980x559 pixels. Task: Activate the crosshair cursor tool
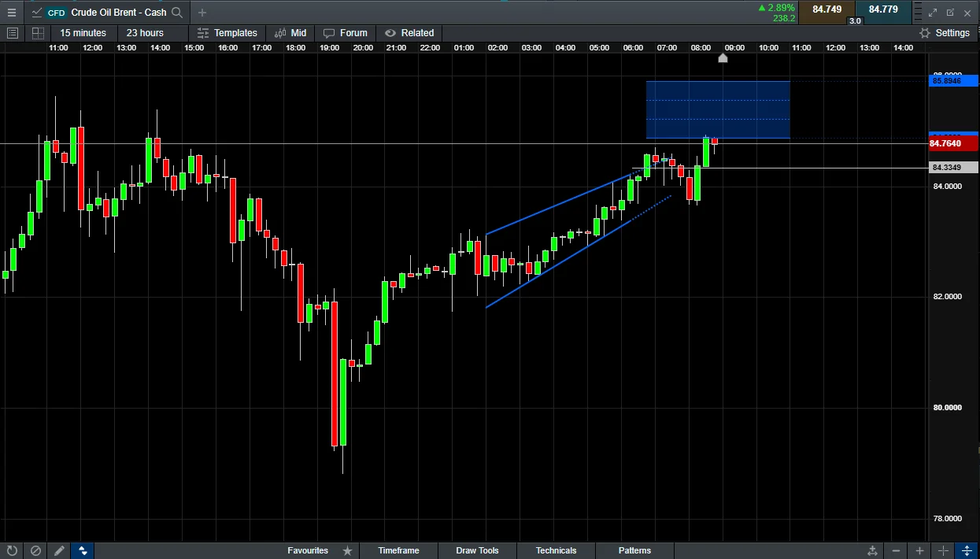click(943, 550)
